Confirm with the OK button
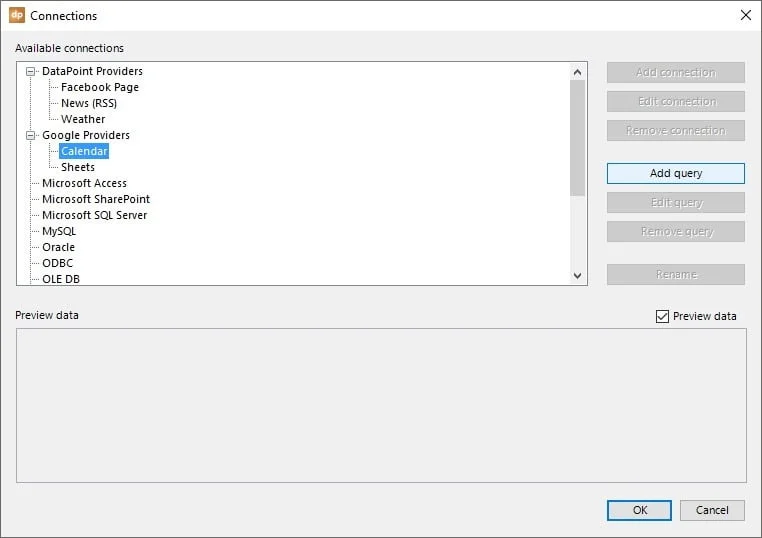This screenshot has height=538, width=762. point(639,510)
